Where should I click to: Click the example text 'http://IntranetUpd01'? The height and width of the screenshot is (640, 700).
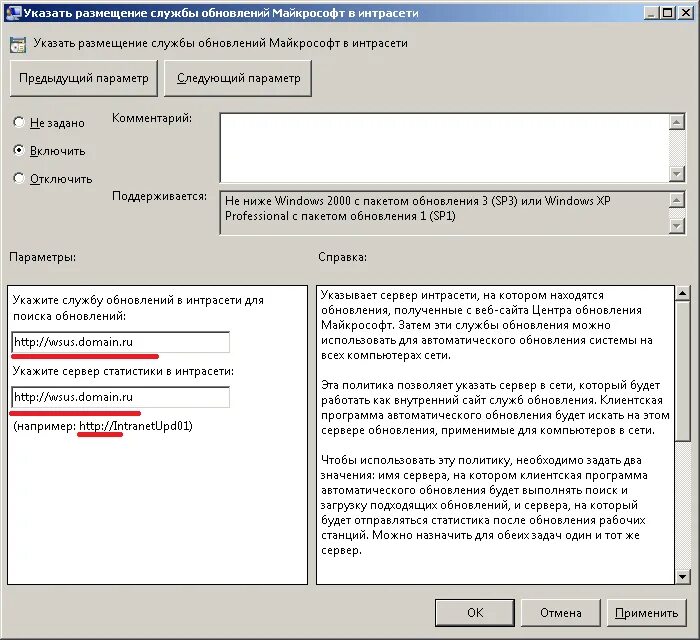(x=134, y=426)
